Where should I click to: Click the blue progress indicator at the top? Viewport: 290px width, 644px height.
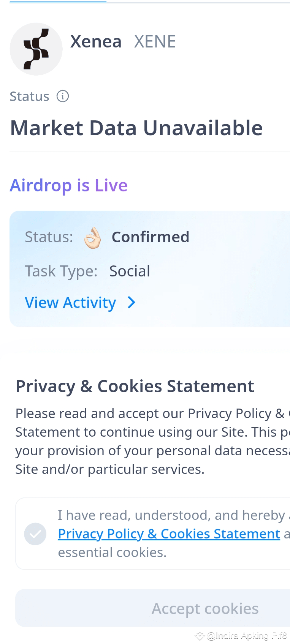coord(57,2)
